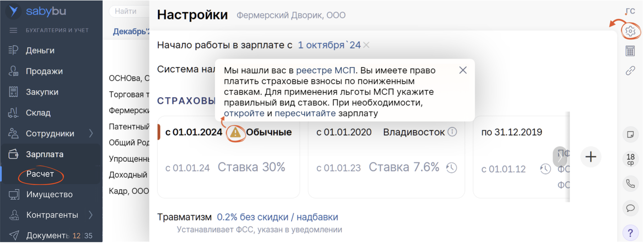Open the help question mark icon
The height and width of the screenshot is (243, 644).
pyautogui.click(x=630, y=233)
